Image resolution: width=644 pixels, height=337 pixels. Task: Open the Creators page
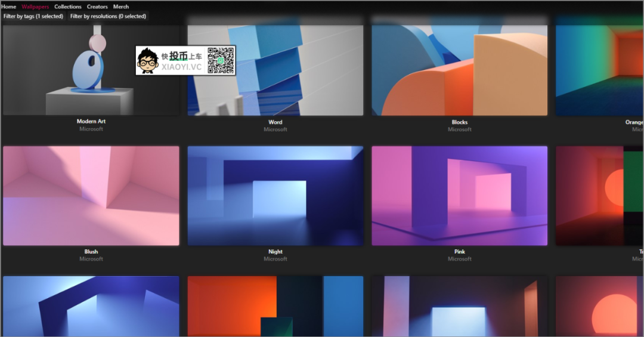(97, 7)
